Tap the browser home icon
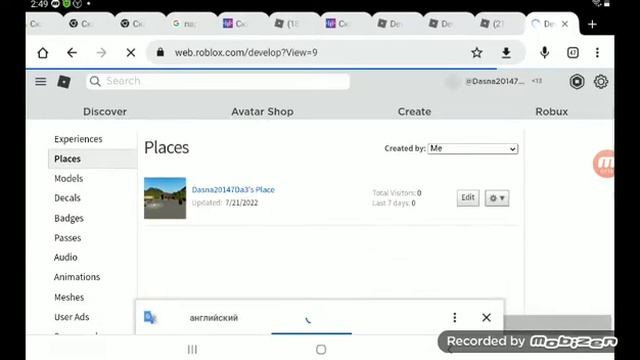The width and height of the screenshot is (640, 360). 43,53
